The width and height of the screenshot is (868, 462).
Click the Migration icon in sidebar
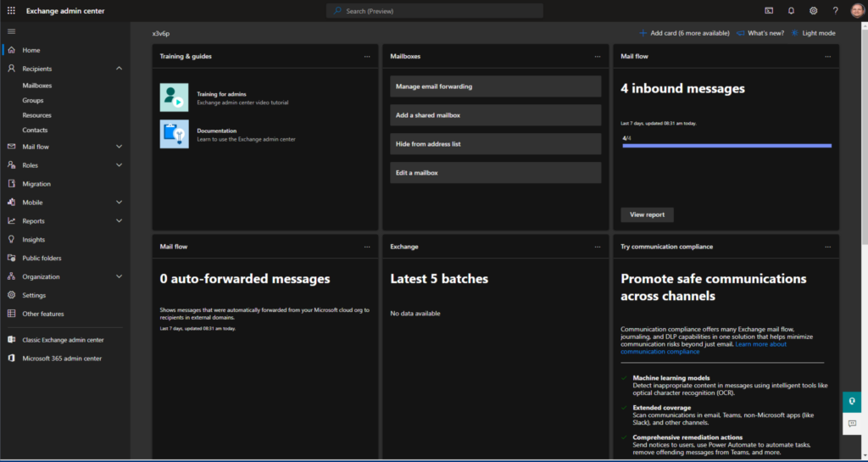(11, 184)
